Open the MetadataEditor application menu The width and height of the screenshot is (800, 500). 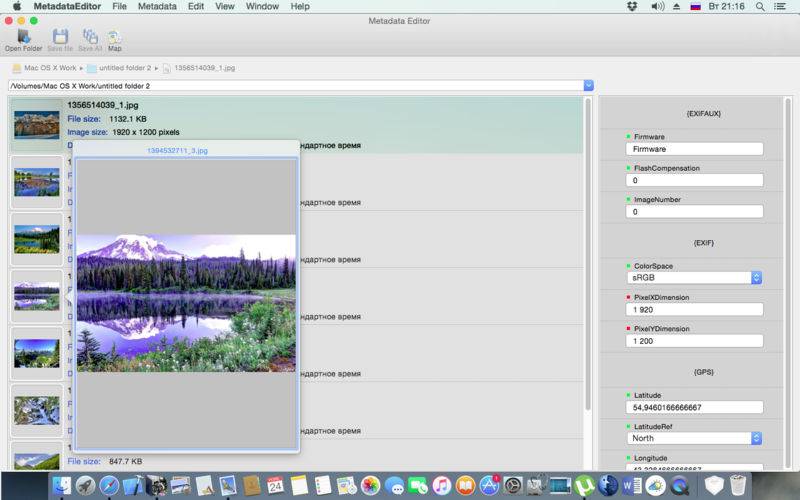tap(67, 7)
